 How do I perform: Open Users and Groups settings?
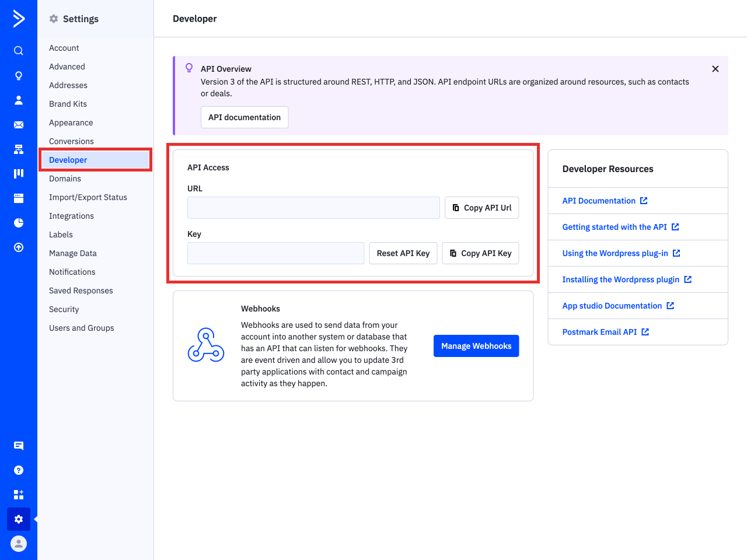pyautogui.click(x=81, y=328)
